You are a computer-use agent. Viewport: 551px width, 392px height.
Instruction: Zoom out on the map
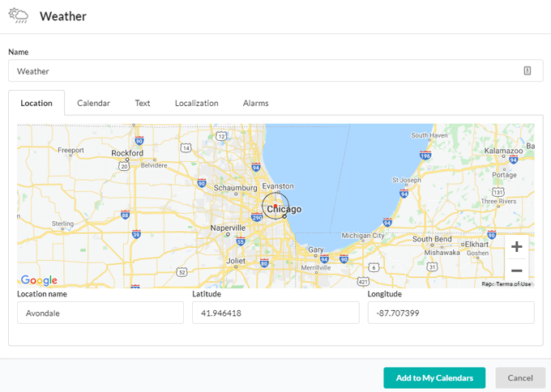tap(516, 271)
